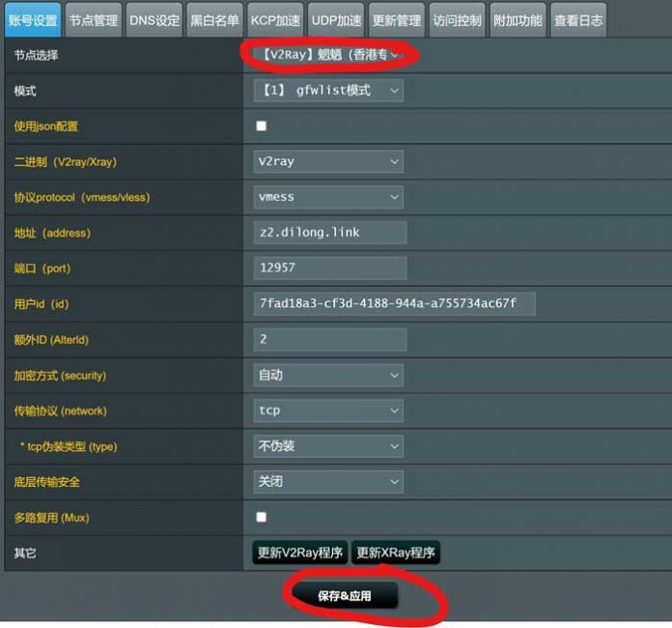This screenshot has height=628, width=672.
Task: Expand the 节点选择 dropdown
Action: click(327, 55)
